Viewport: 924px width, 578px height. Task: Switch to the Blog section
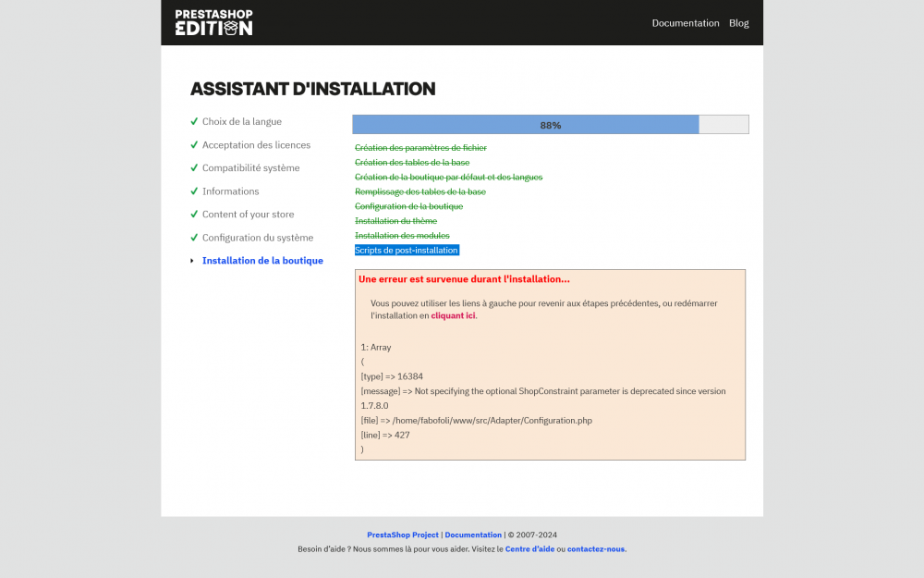tap(738, 23)
